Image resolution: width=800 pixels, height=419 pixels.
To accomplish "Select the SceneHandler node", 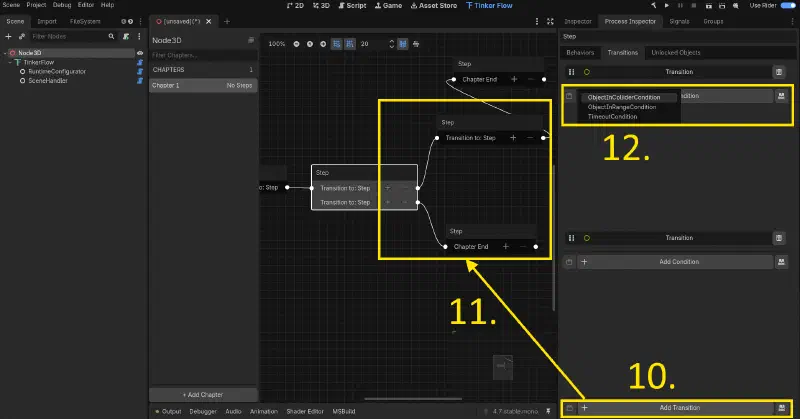I will coord(48,81).
